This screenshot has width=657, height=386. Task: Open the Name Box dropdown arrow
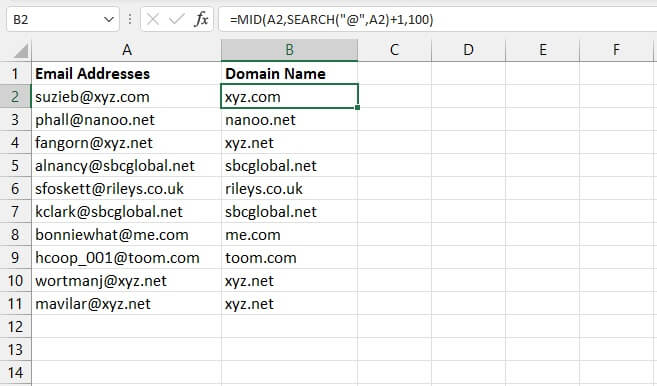pyautogui.click(x=109, y=20)
